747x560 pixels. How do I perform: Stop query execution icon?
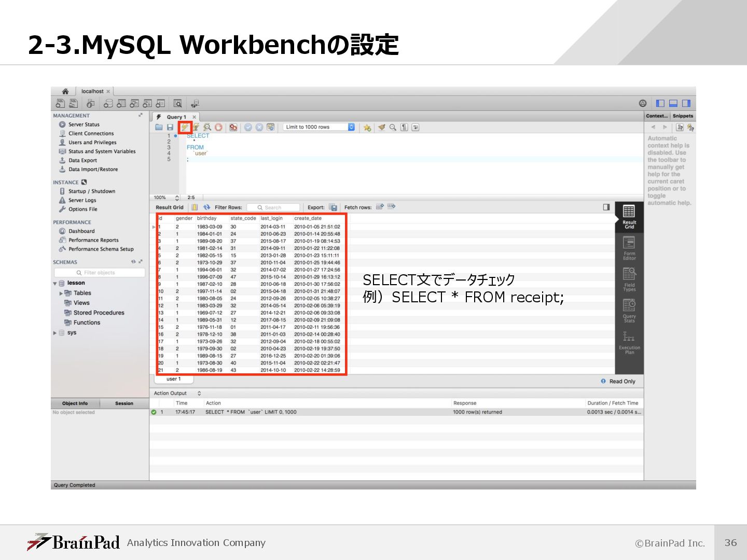pos(218,127)
